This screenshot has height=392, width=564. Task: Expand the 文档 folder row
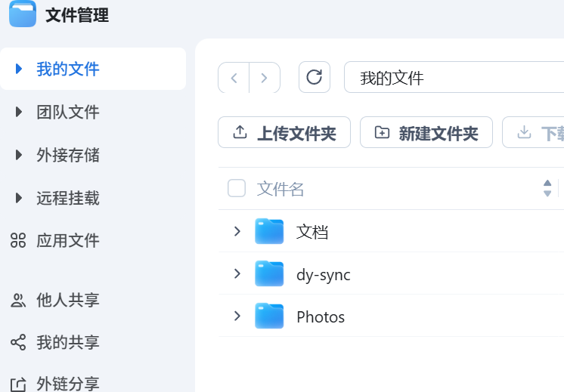(237, 231)
